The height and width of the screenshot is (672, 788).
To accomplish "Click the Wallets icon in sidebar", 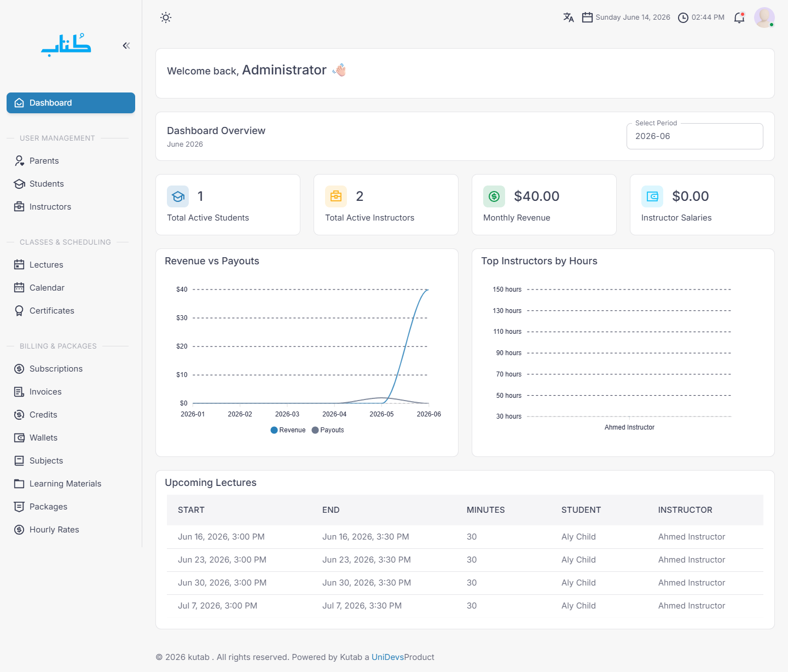I will [x=19, y=438].
